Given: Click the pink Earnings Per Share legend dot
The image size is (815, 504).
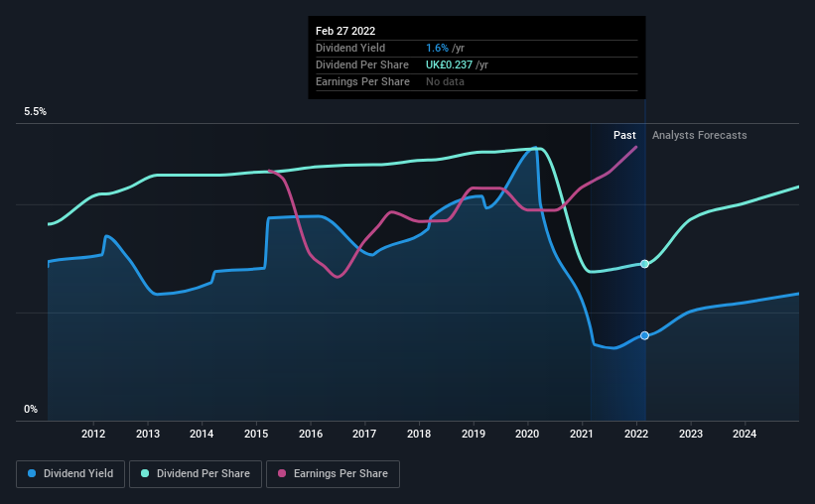Looking at the screenshot, I should coord(282,473).
